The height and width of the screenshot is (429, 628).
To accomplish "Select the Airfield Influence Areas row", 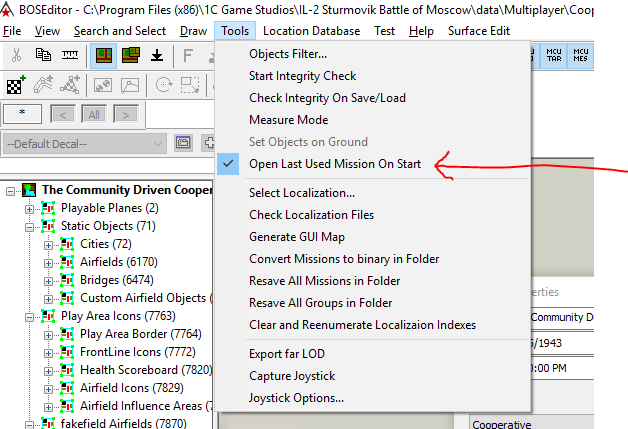I will [x=146, y=406].
